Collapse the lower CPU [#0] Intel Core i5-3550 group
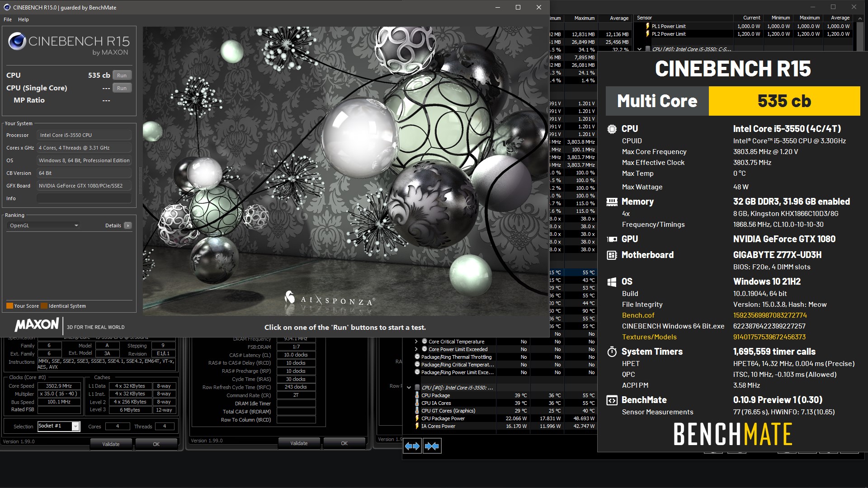 click(x=409, y=388)
